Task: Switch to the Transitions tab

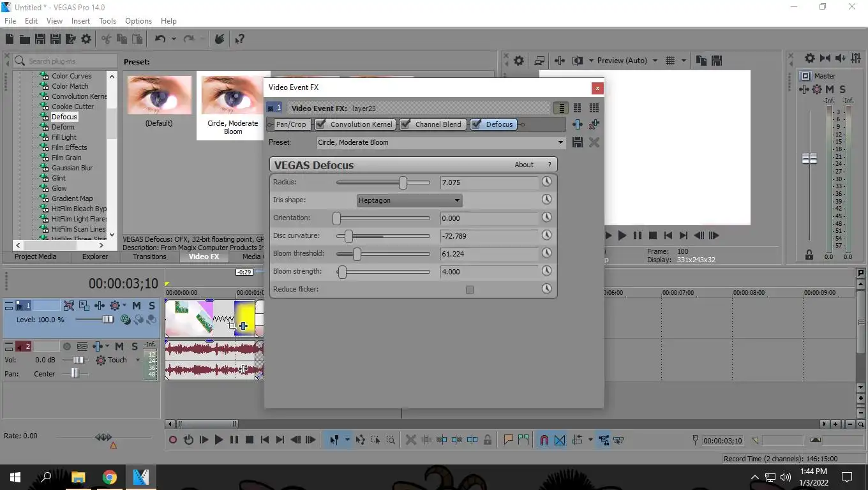Action: (x=149, y=256)
